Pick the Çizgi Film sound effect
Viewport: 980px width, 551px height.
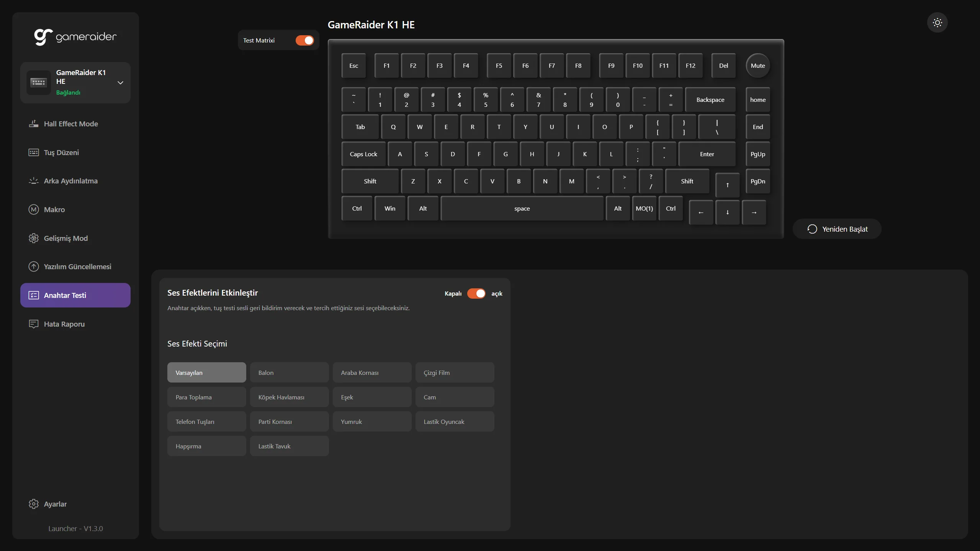point(455,373)
